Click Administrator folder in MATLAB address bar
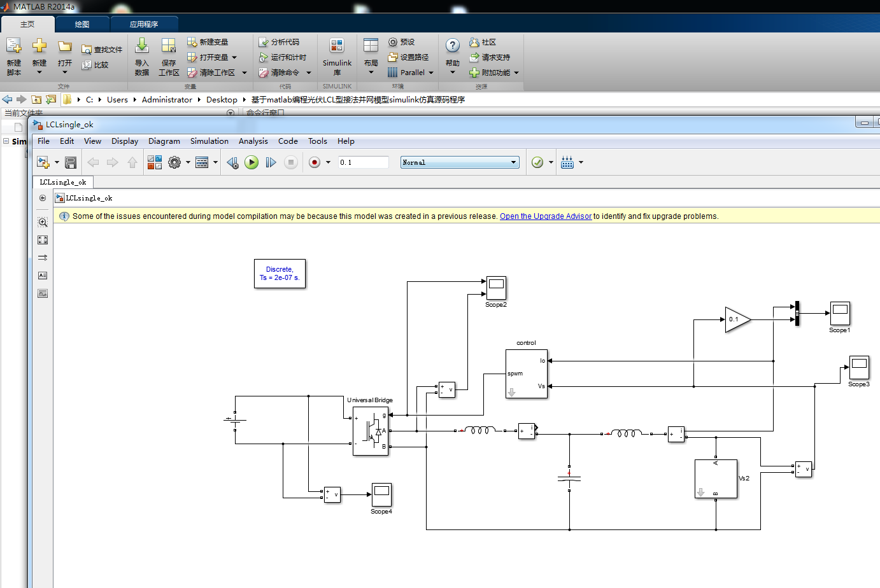Viewport: 880px width, 588px height. pos(167,100)
